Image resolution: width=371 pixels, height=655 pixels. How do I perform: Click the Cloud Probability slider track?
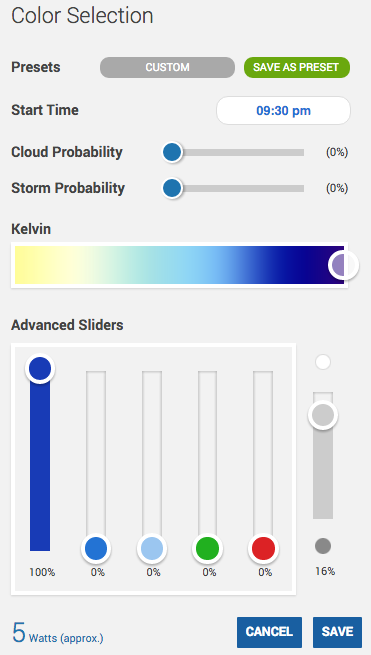click(238, 152)
